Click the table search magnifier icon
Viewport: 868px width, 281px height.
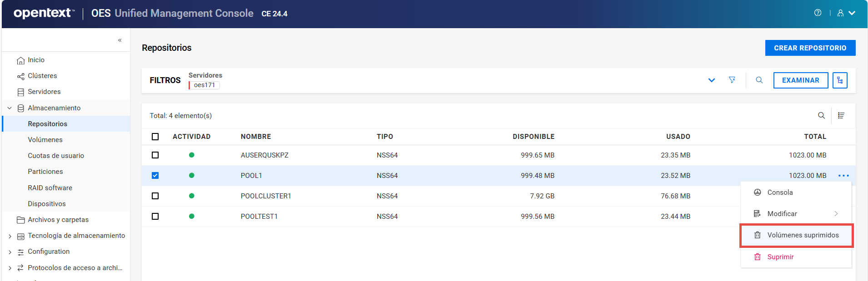821,115
